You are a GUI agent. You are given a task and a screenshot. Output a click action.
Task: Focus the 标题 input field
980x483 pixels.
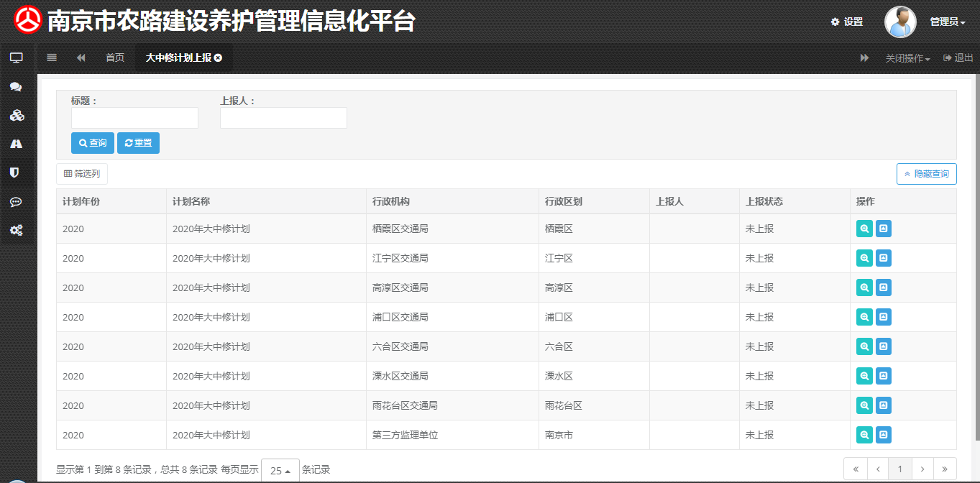(x=134, y=118)
